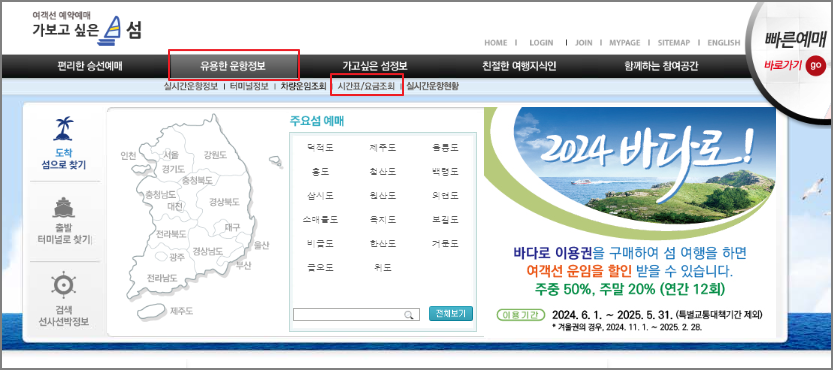Select 터미널정보 submenu item
833x370 pixels.
pos(249,86)
